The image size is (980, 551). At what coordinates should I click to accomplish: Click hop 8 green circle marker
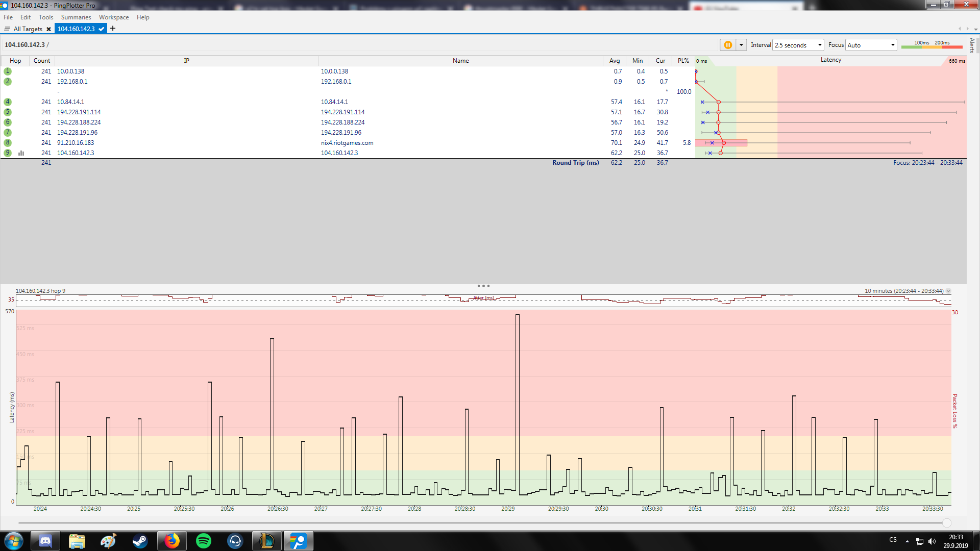[x=8, y=142]
